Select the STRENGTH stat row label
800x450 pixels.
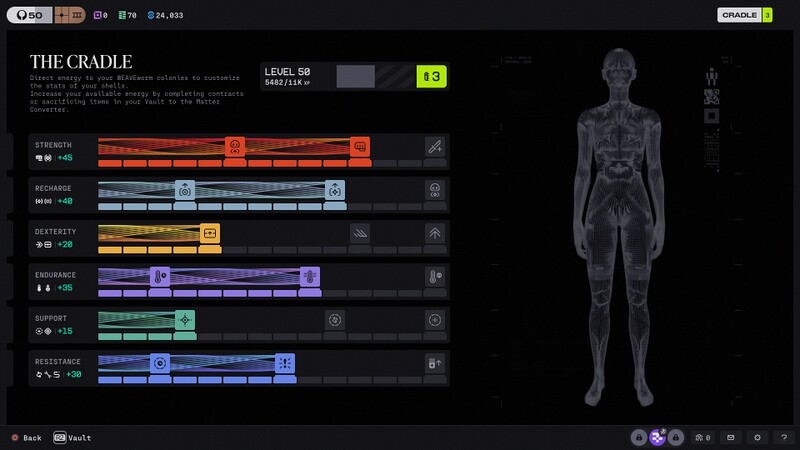(x=53, y=145)
